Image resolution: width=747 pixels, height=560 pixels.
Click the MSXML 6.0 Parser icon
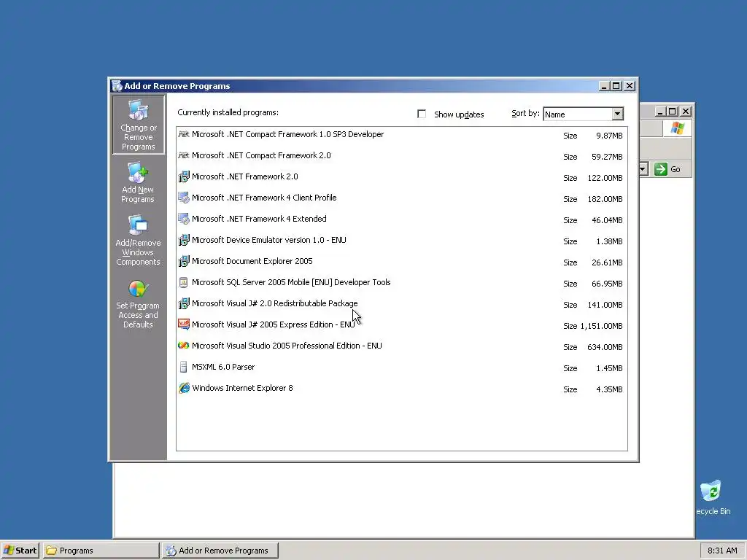(x=183, y=367)
